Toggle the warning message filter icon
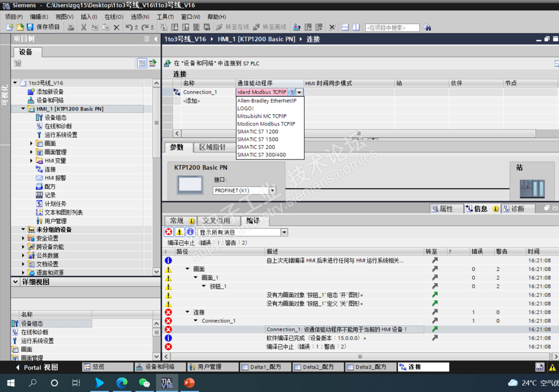Image resolution: width=559 pixels, height=392 pixels. [x=179, y=232]
